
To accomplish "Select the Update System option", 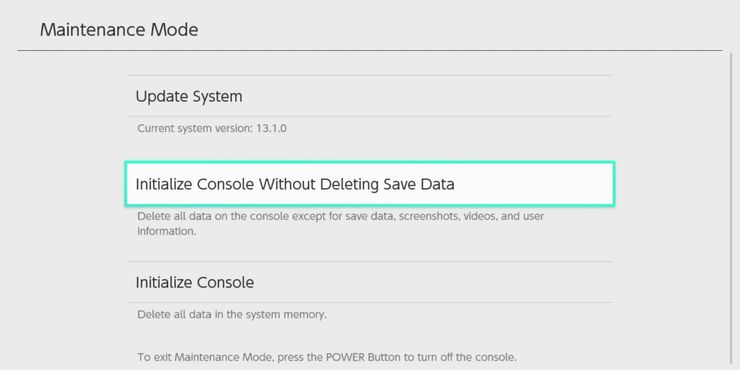I will click(x=370, y=96).
